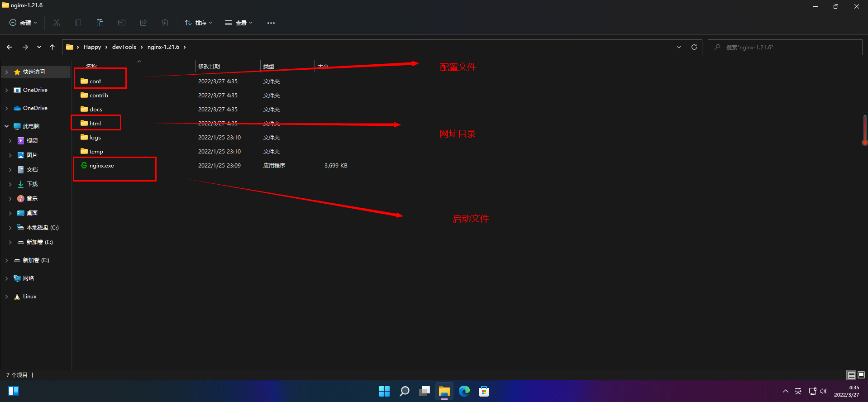Open 网络 in navigation pane
Image resolution: width=868 pixels, height=402 pixels.
point(29,278)
